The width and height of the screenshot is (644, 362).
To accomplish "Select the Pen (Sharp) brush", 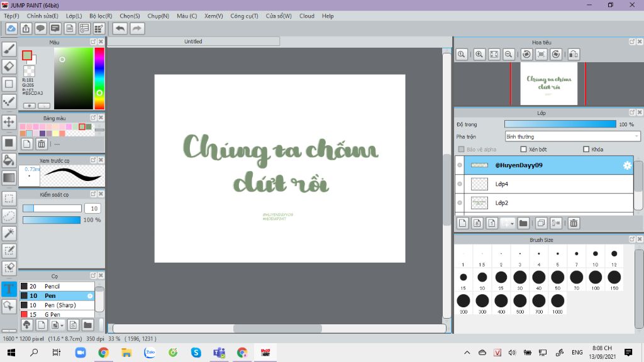I will point(57,305).
